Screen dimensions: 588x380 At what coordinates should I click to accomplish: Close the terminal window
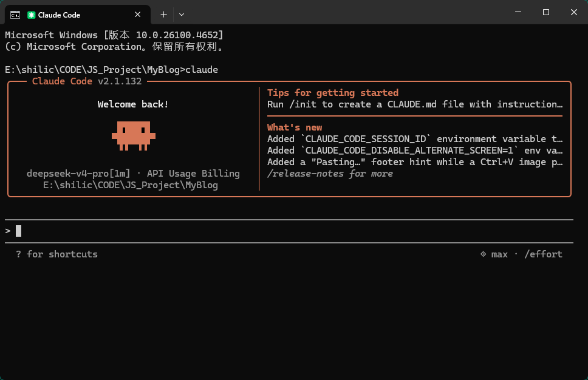[x=574, y=12]
